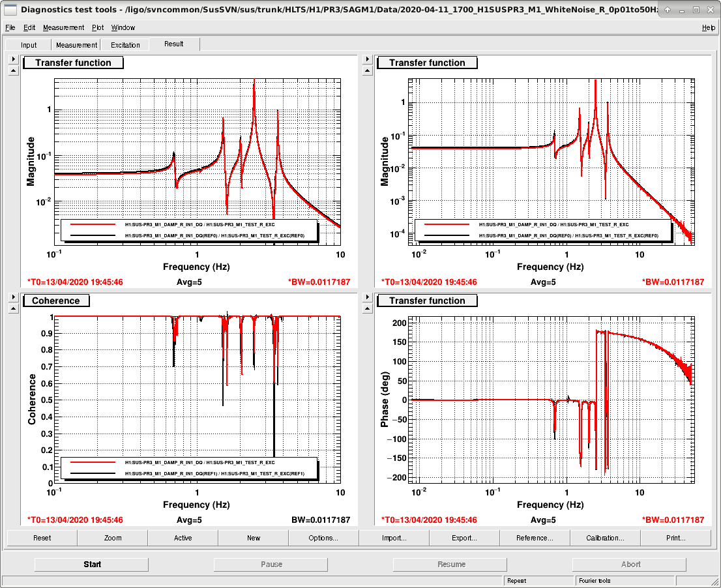Open the Plot menu
The image size is (721, 588).
pyautogui.click(x=98, y=27)
